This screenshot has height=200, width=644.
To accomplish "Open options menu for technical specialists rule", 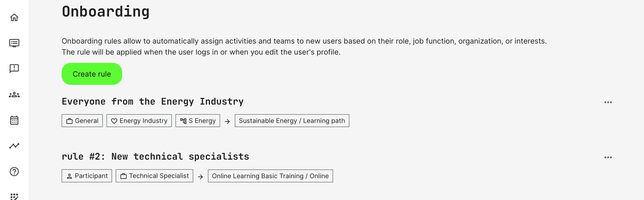I will click(x=608, y=157).
